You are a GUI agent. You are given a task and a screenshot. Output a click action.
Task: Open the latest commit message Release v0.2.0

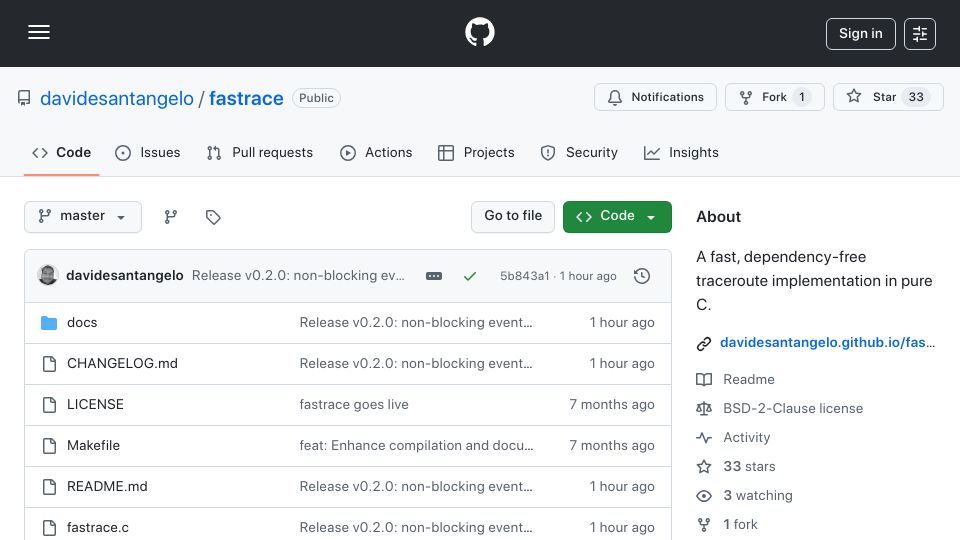pyautogui.click(x=298, y=276)
